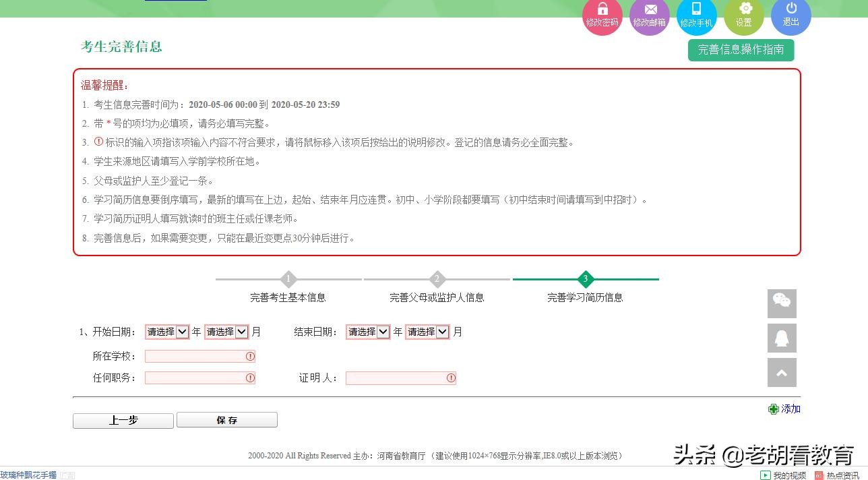The width and height of the screenshot is (868, 480).
Task: Open the WeChat chat icon on right sidebar
Action: click(x=781, y=303)
